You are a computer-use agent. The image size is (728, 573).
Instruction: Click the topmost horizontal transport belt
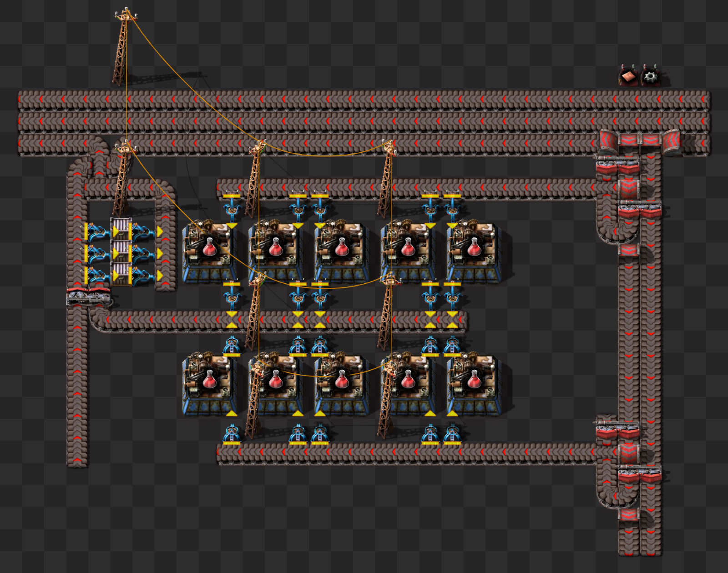364,99
